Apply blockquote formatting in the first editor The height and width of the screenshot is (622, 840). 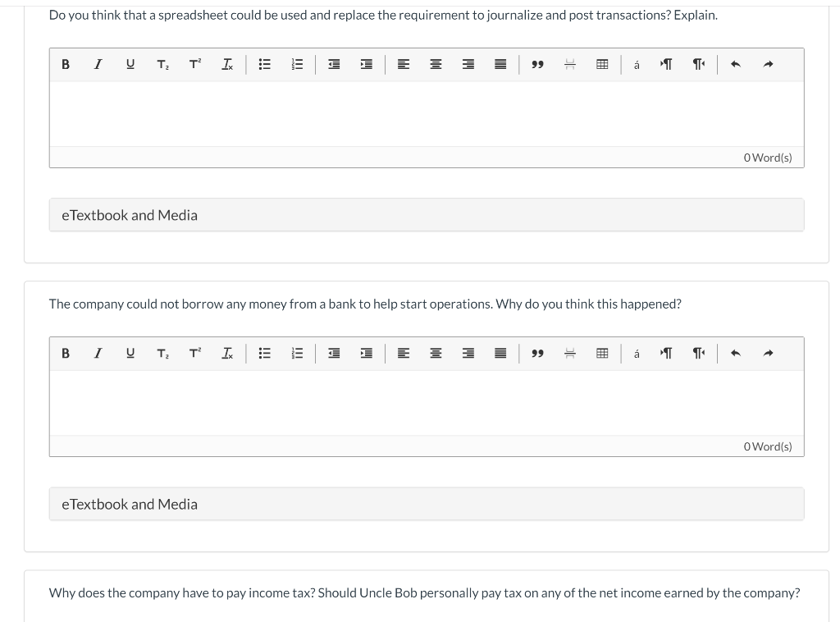coord(538,64)
